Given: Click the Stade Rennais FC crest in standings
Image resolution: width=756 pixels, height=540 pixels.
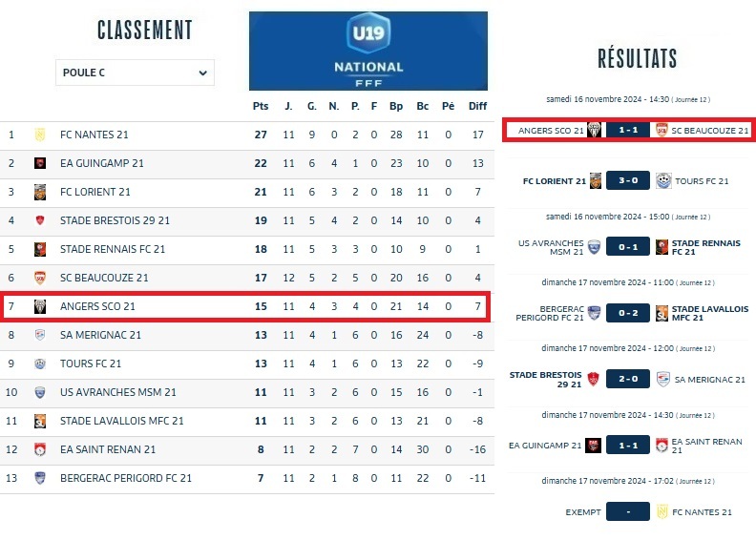Looking at the screenshot, I should point(40,249).
